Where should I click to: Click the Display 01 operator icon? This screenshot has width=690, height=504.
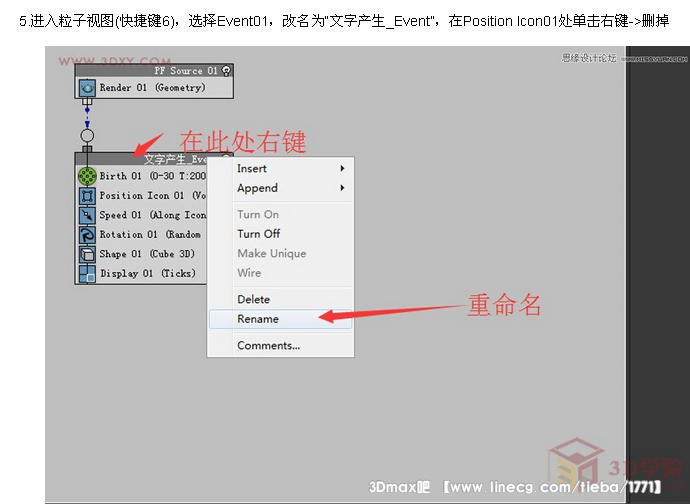click(x=87, y=273)
